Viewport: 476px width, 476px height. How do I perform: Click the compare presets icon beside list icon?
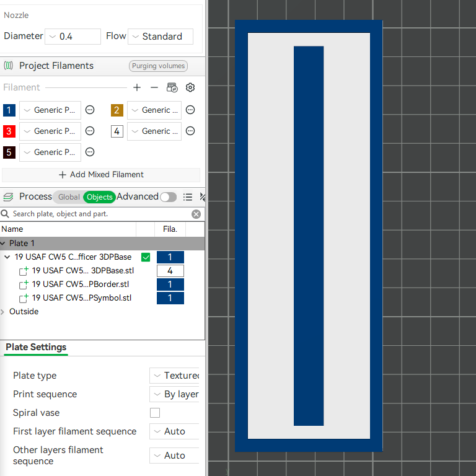(x=202, y=197)
